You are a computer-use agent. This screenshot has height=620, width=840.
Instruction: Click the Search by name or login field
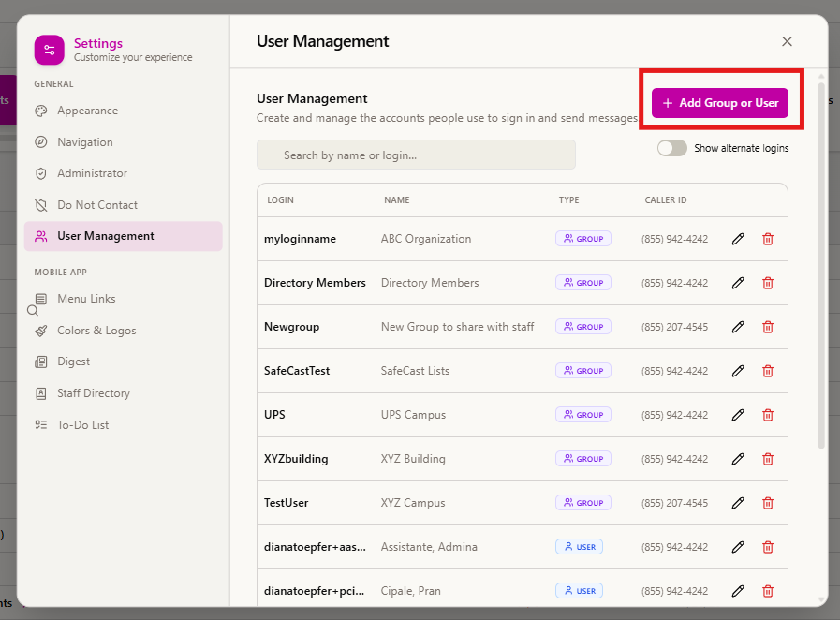416,155
